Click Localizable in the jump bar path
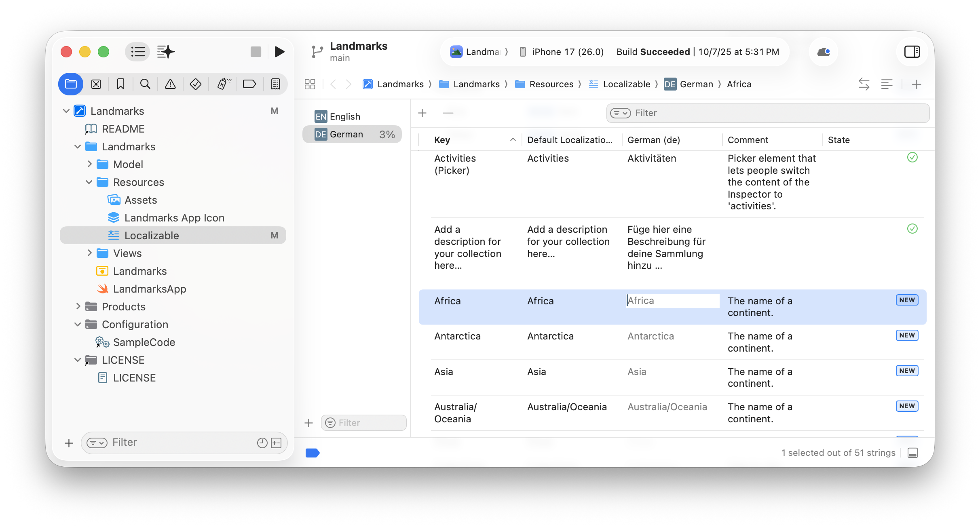Viewport: 980px width, 527px height. pyautogui.click(x=626, y=84)
